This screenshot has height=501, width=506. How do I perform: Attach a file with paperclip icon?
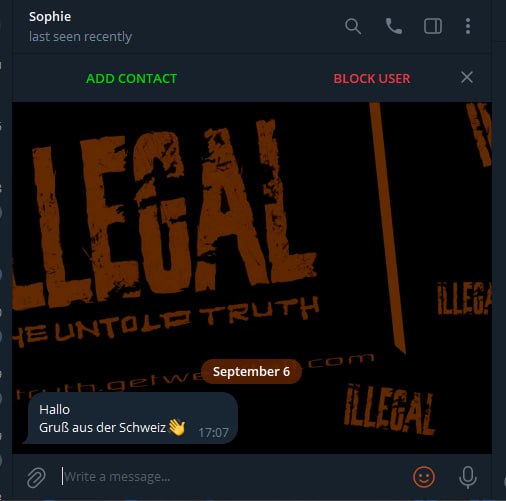coord(36,477)
